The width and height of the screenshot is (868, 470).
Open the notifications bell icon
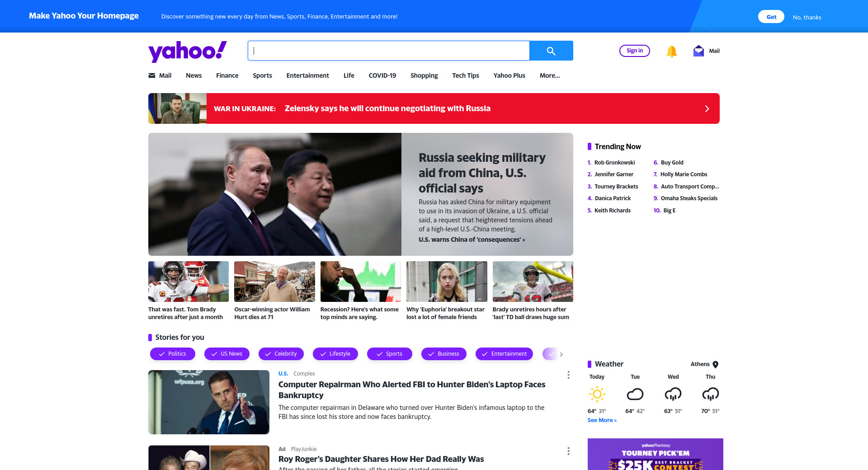tap(672, 51)
